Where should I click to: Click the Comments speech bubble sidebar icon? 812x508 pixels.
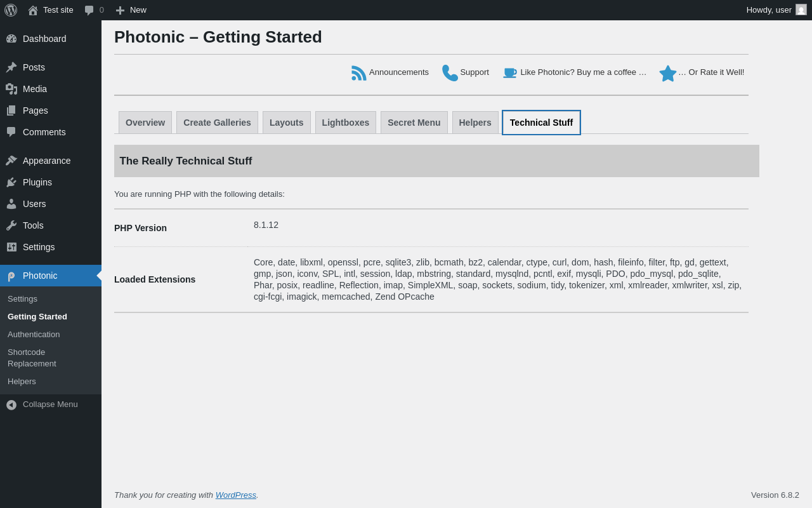11,132
